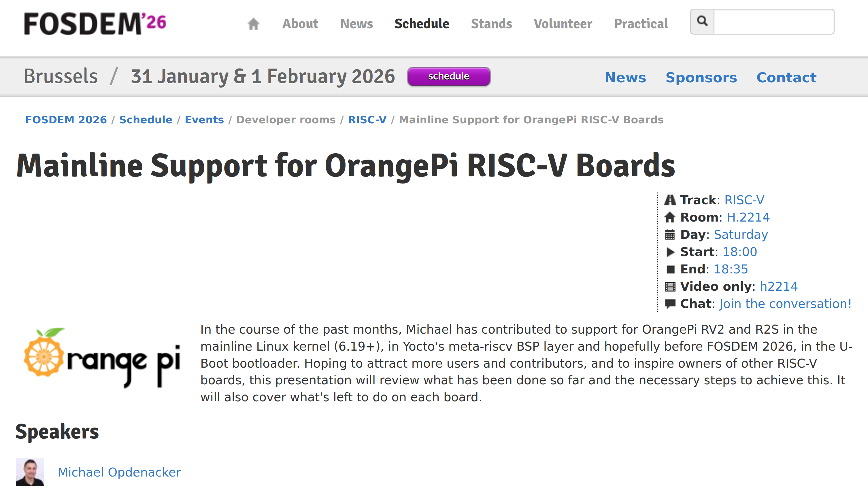The width and height of the screenshot is (868, 499).
Task: Open Michael Opdenacker speaker link
Action: 119,472
